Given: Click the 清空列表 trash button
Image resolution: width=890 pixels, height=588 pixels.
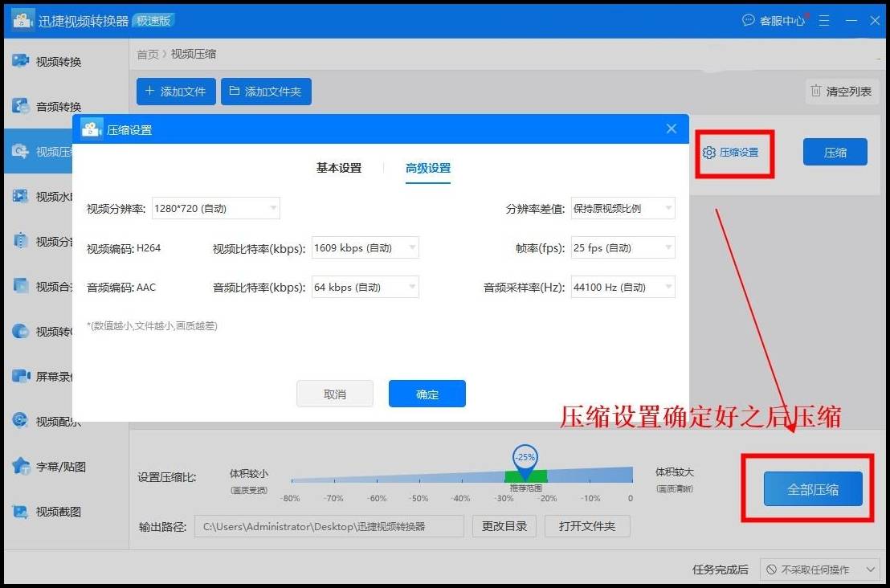Looking at the screenshot, I should pyautogui.click(x=841, y=92).
